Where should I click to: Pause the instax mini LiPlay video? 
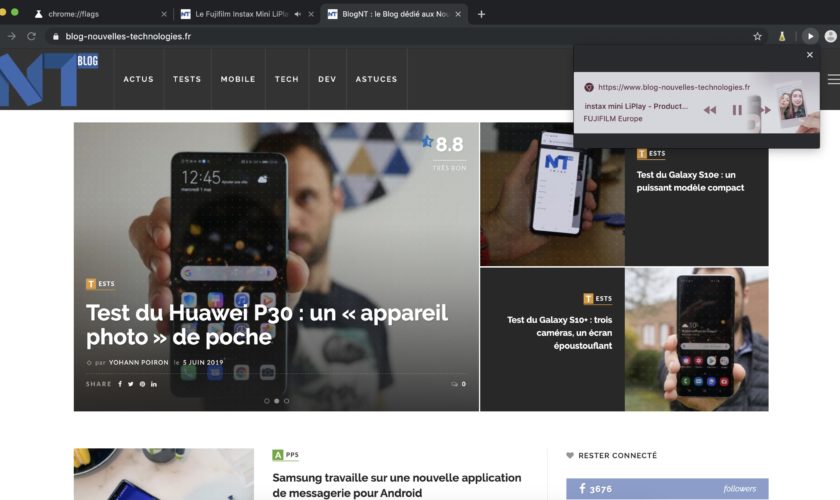737,110
